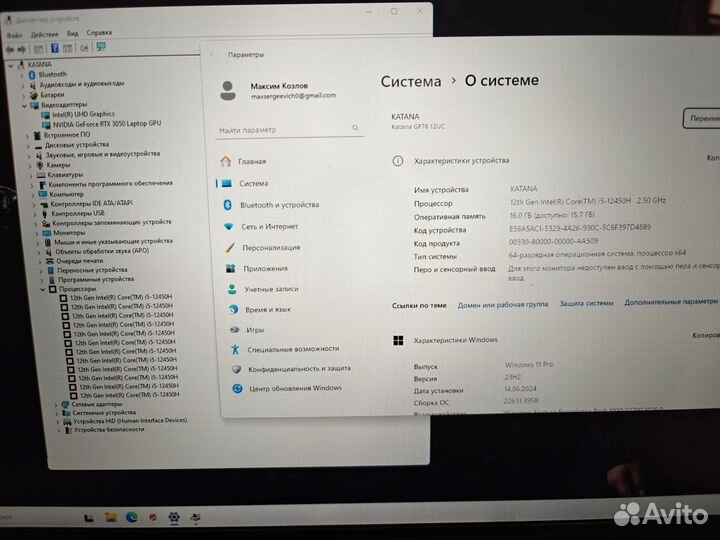720x540 pixels.
Task: Open the File menu in Device Manager
Action: click(14, 33)
